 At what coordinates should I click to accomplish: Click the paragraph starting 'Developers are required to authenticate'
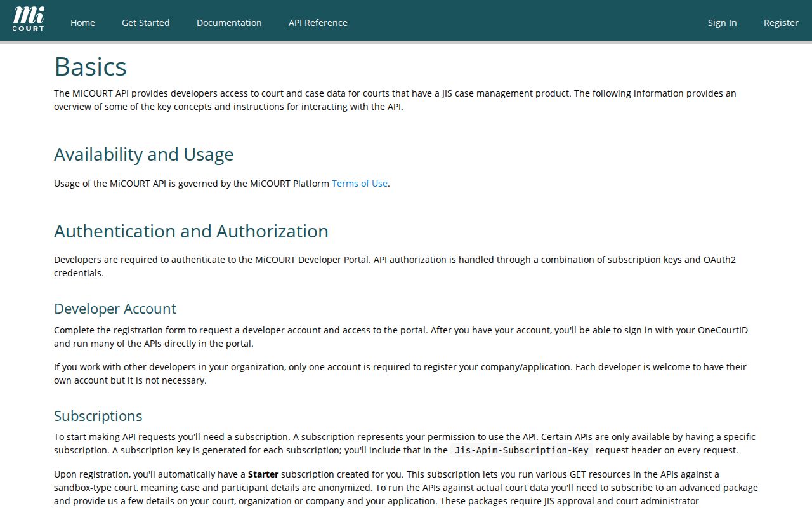coord(395,267)
